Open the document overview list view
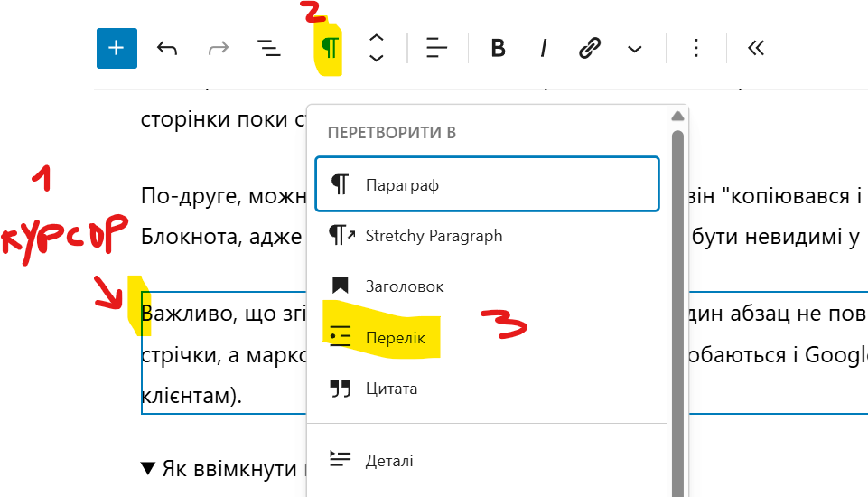Image resolution: width=868 pixels, height=497 pixels. click(268, 48)
